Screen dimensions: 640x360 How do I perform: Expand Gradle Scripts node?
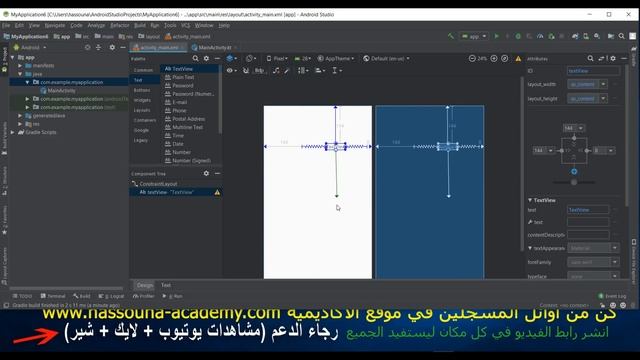[13, 132]
